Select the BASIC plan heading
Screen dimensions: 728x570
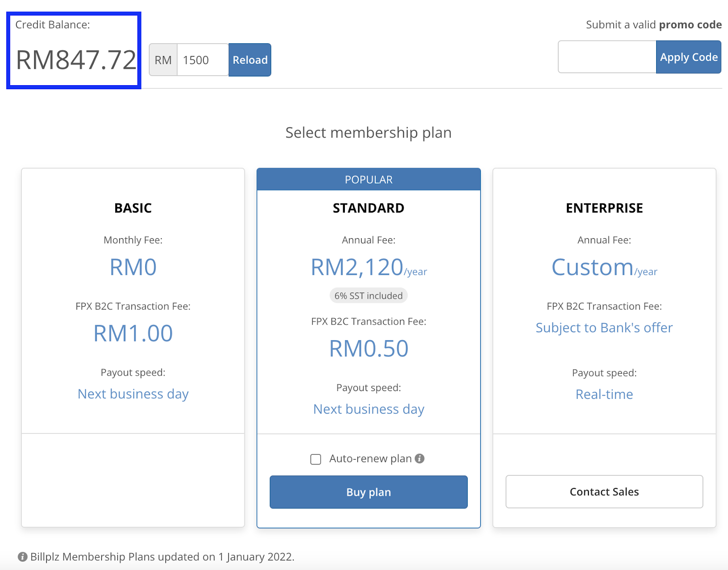(x=133, y=208)
